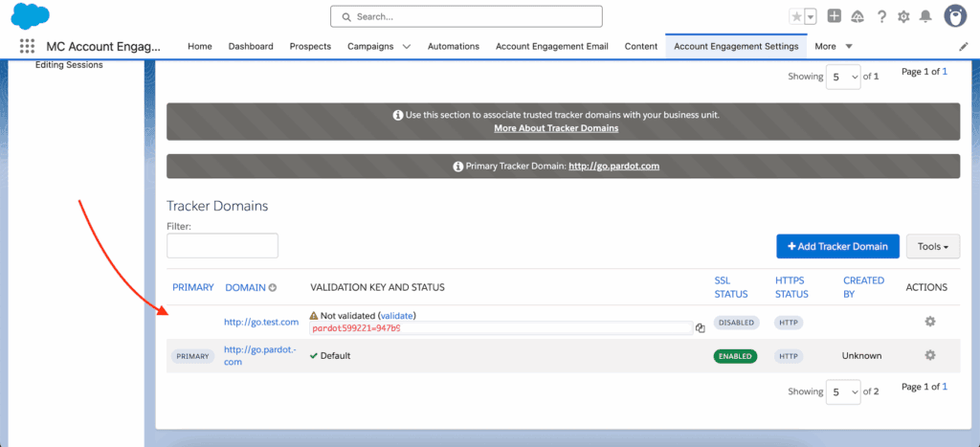Open the bottom Showing 5 dropdown
The image size is (980, 447).
[843, 392]
